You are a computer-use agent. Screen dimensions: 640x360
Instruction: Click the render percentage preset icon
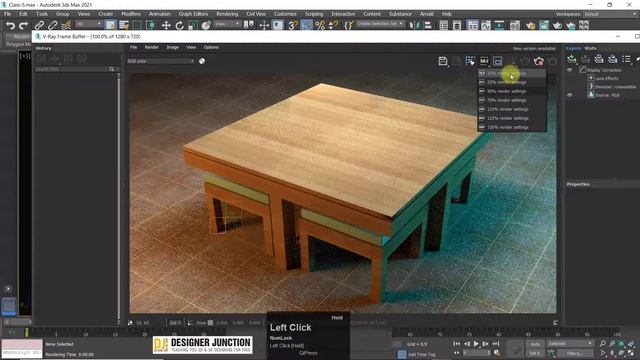click(484, 61)
